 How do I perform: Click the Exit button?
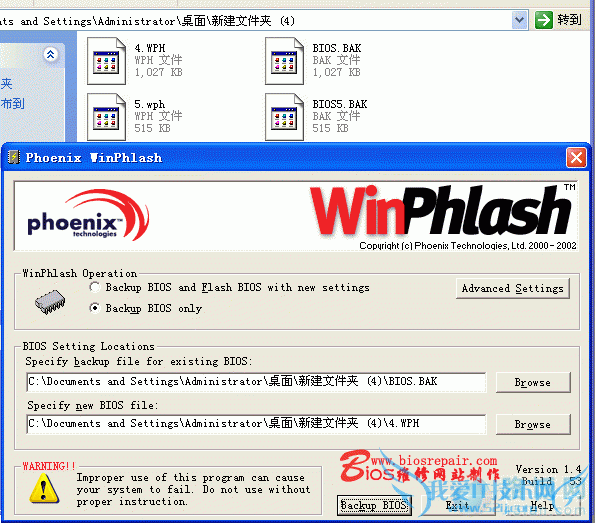[x=457, y=505]
